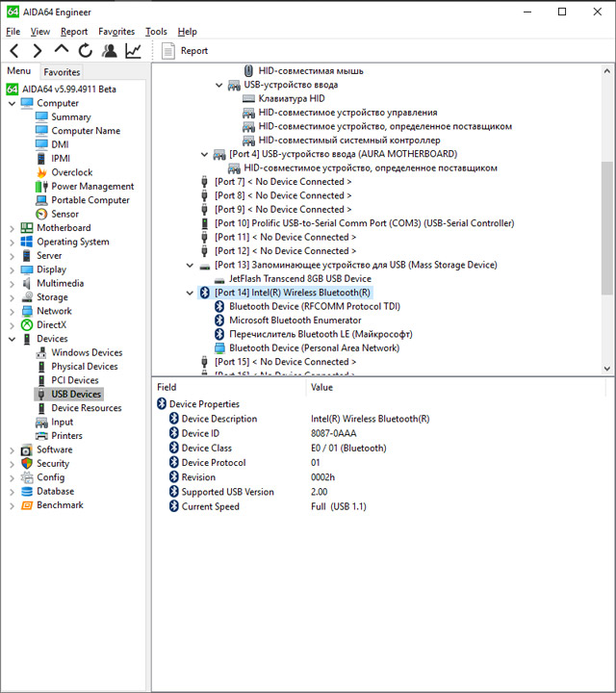The image size is (616, 693).
Task: Click the Report page icon
Action: coord(167,51)
